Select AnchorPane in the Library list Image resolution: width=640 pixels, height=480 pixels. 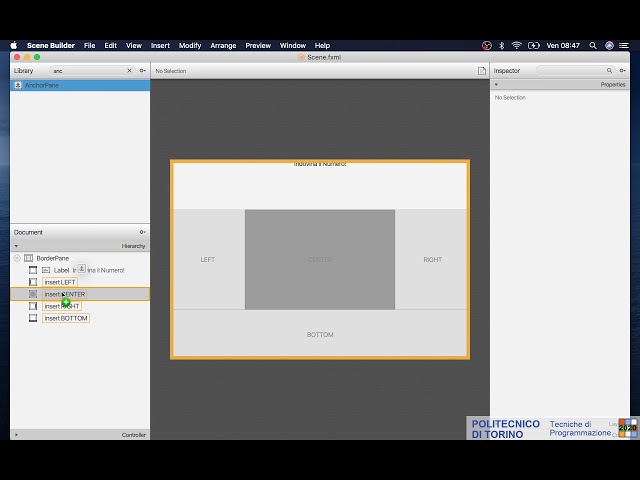pos(42,85)
